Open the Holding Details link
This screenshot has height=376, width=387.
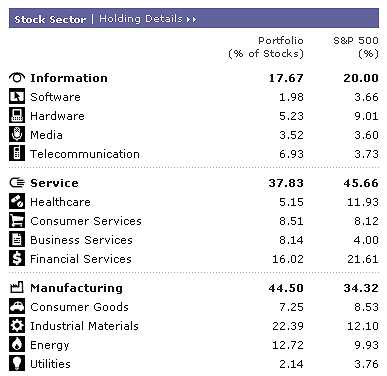(141, 19)
